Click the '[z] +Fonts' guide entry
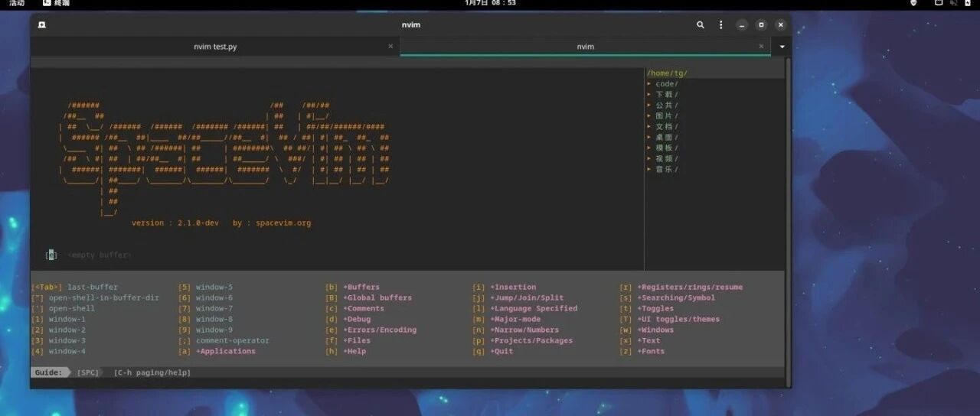 tap(642, 352)
